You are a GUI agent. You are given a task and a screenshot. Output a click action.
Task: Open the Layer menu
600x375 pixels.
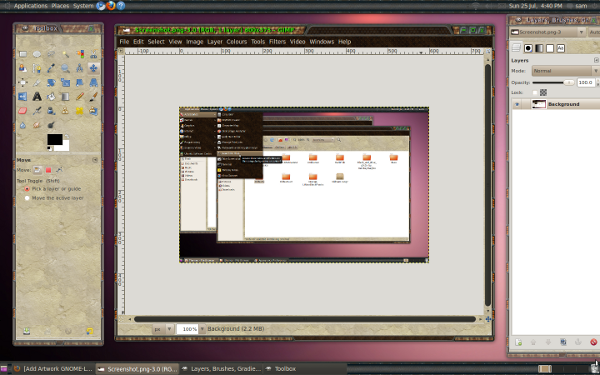point(215,42)
